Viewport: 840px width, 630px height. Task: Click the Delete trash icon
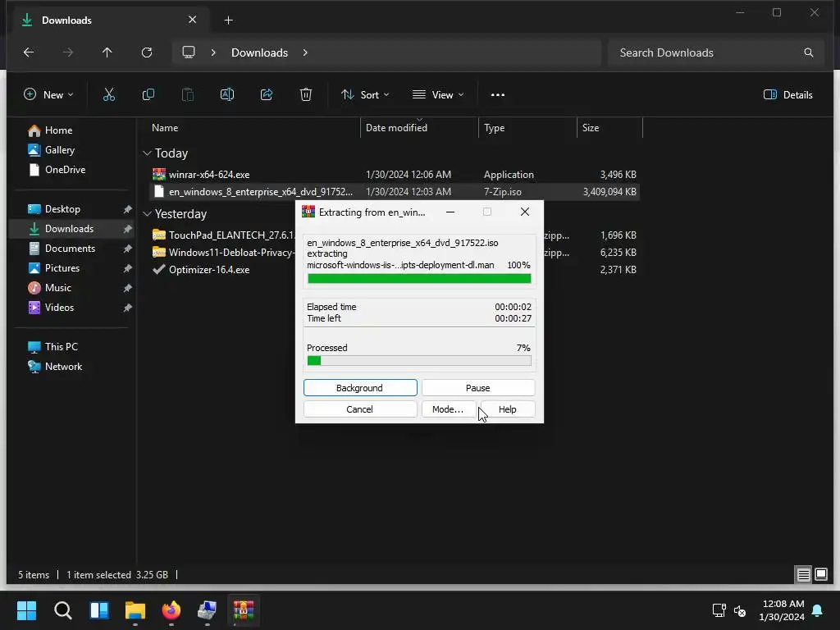tap(306, 95)
